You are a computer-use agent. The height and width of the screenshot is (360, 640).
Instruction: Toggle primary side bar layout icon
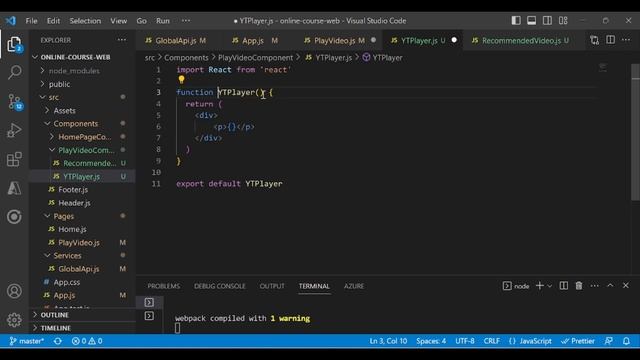click(516, 20)
